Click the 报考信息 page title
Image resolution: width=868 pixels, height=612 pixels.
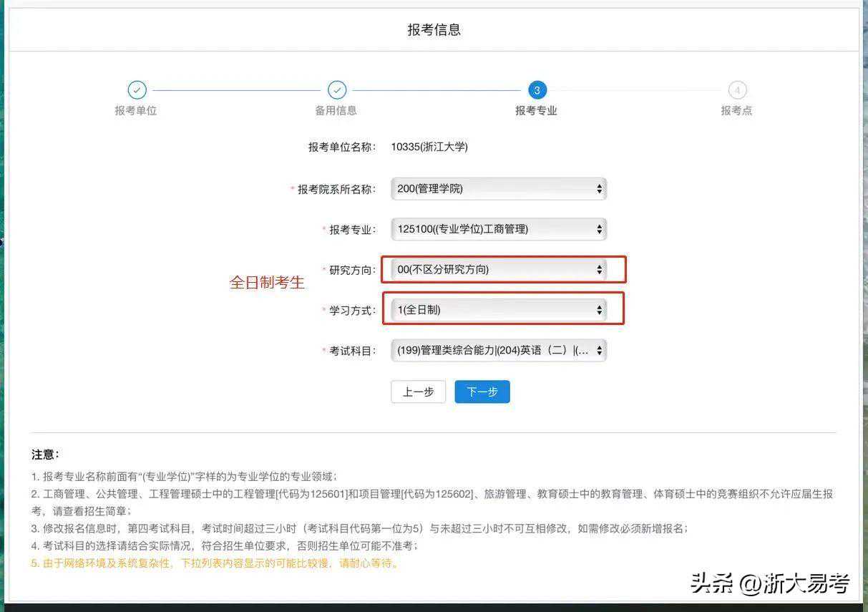coord(434,30)
